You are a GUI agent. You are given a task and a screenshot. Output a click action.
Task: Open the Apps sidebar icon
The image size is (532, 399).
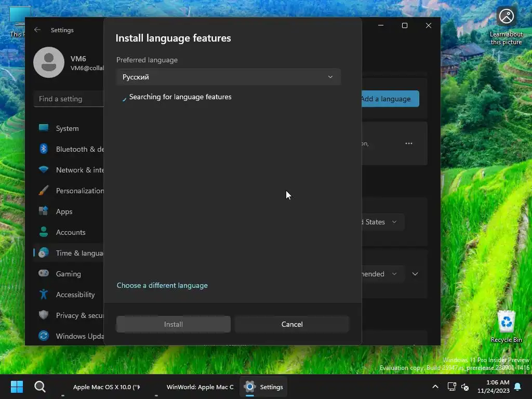click(x=44, y=211)
